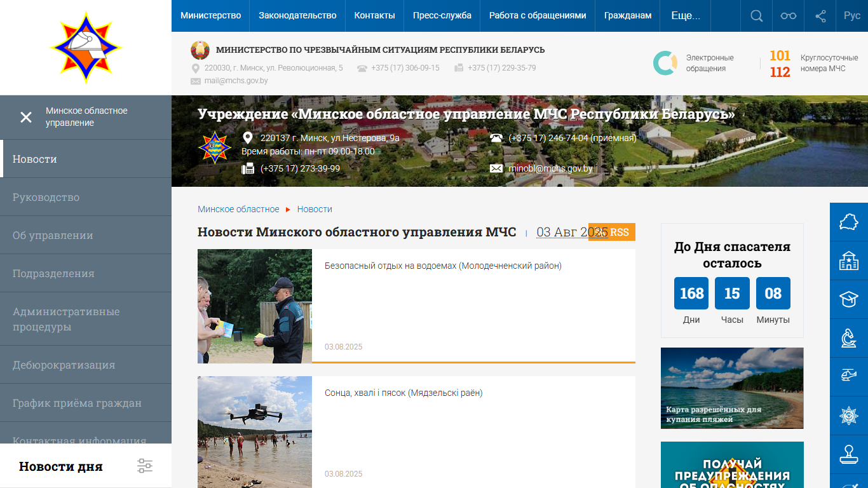Open График приёма граждан sidebar item
This screenshot has width=868, height=488.
coord(86,403)
